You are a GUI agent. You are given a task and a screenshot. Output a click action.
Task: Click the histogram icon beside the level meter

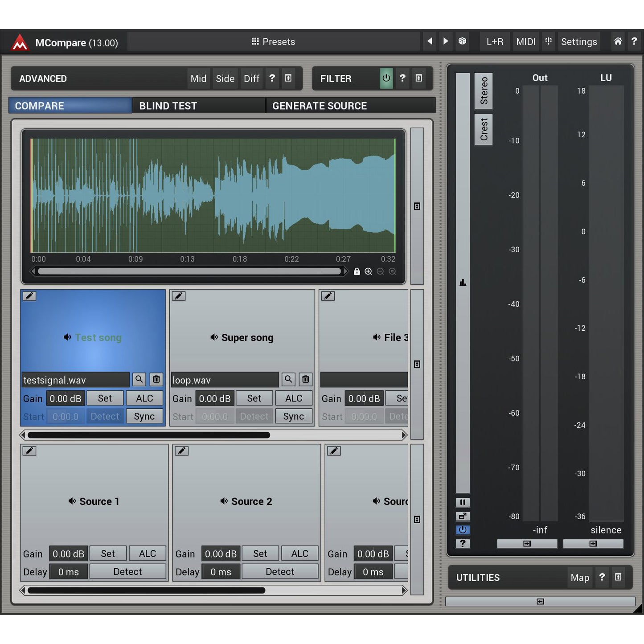coord(463,283)
